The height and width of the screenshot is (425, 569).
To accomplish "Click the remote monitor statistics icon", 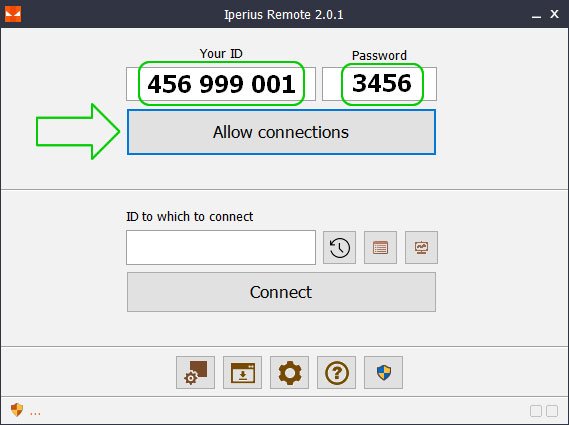I will pos(421,248).
